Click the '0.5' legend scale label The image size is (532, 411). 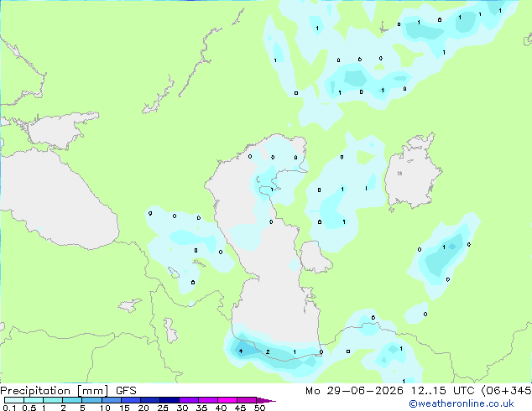[x=29, y=408]
